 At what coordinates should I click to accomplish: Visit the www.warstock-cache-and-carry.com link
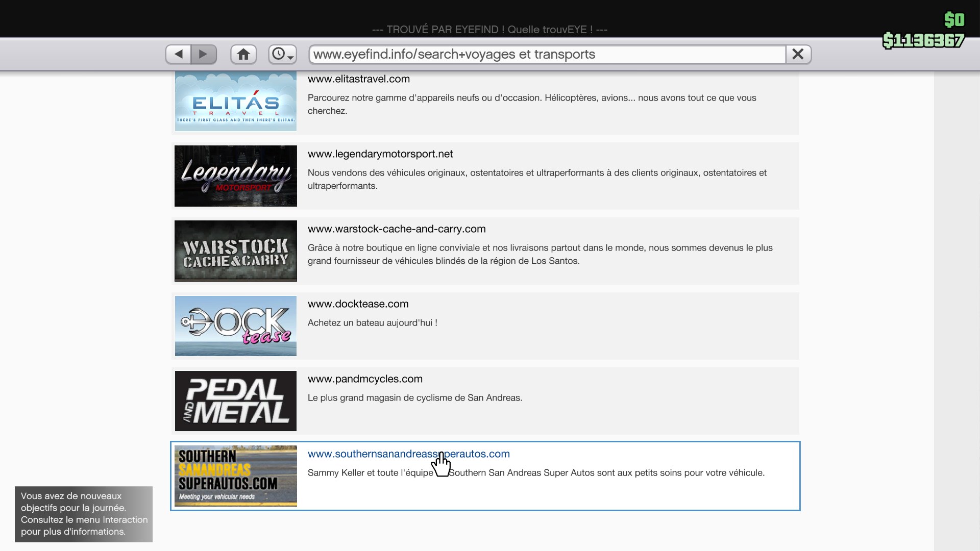pos(396,229)
